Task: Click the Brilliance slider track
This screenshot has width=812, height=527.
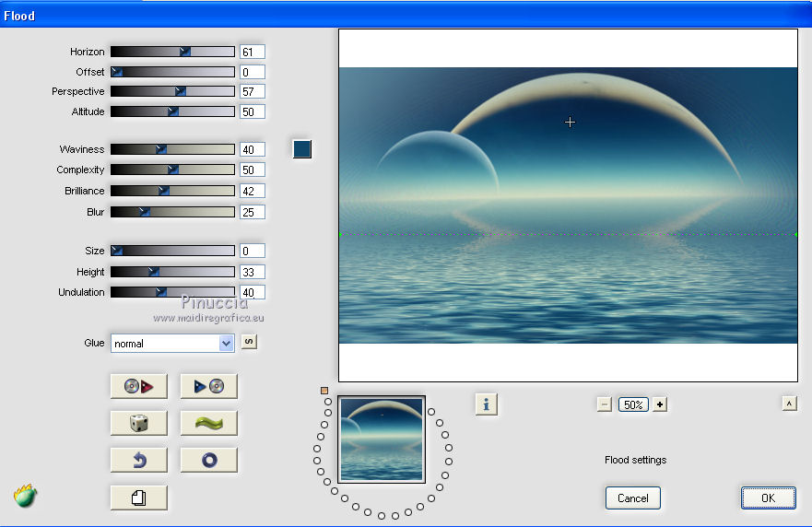Action: coord(172,191)
